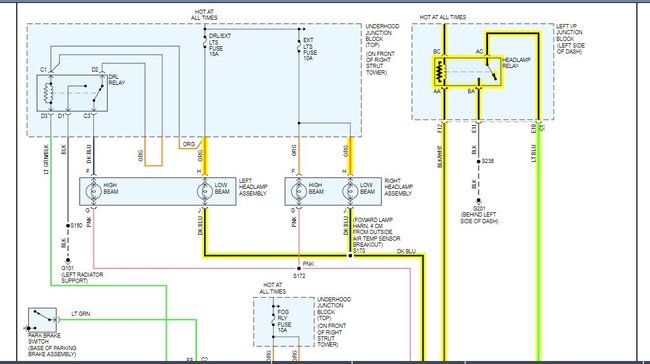Click the "E11" connector label
Screen dimensions: 650x364
coord(474,129)
